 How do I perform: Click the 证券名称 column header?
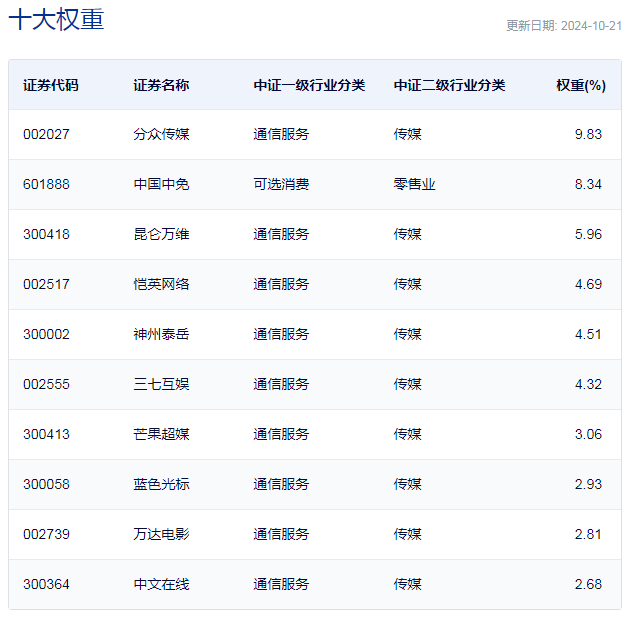coord(161,85)
